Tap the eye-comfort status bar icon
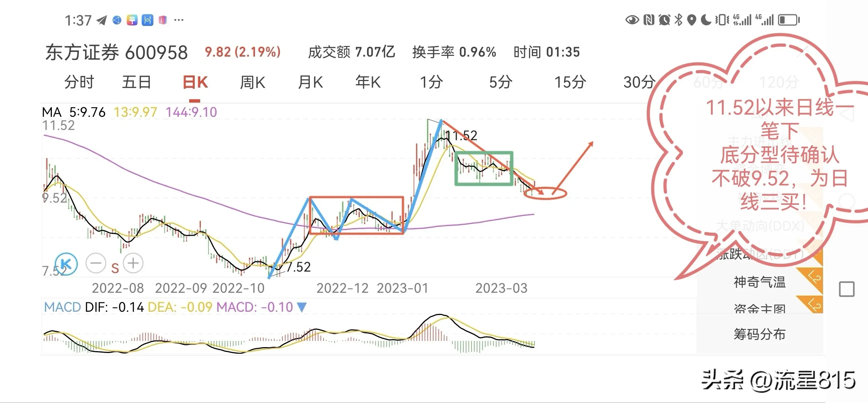The image size is (868, 403). (632, 20)
